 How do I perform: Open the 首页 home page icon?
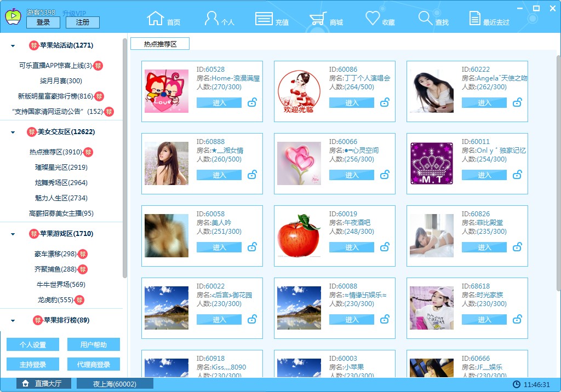[155, 18]
